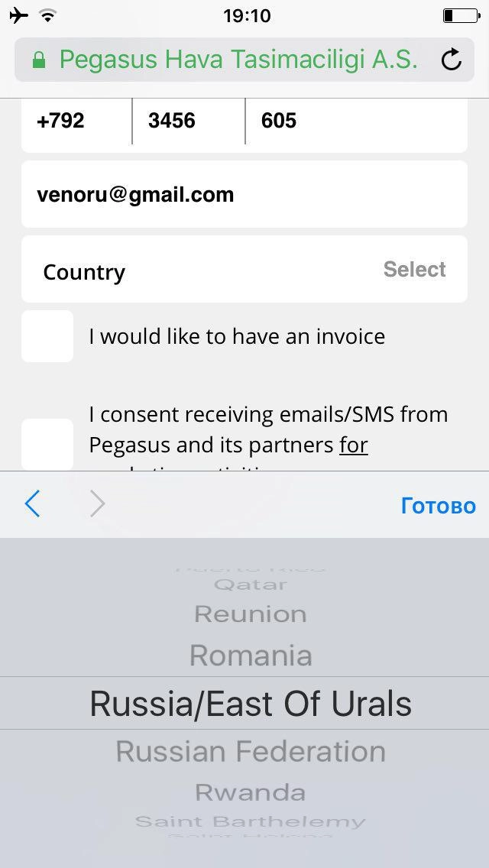
Task: Choose Romania in the country picker
Action: coord(251,656)
